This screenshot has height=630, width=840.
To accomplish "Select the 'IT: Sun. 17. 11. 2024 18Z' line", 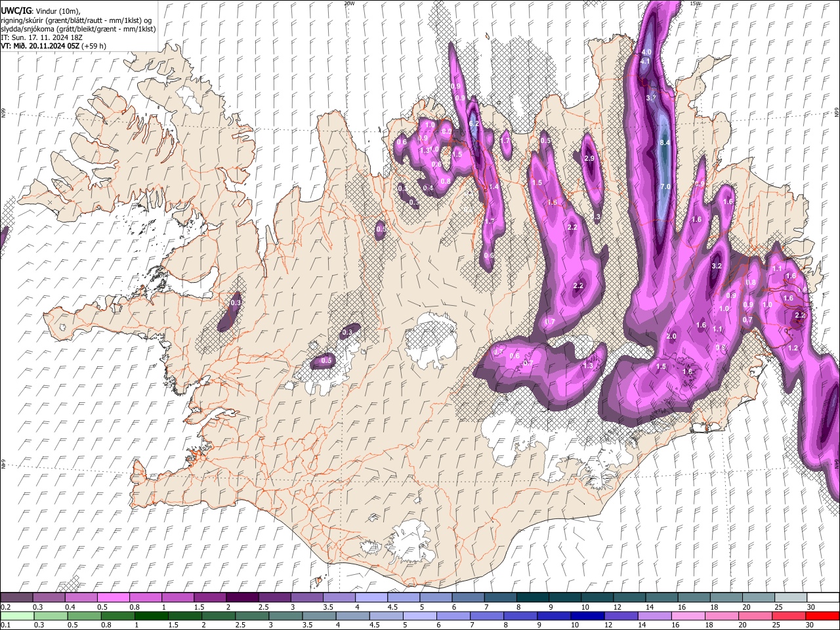I will [41, 37].
